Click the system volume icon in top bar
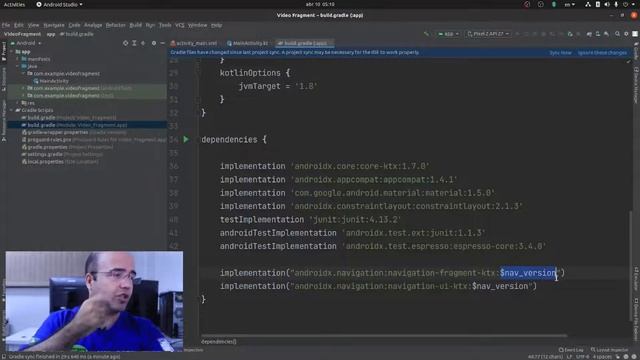640x360 pixels. (607, 4)
